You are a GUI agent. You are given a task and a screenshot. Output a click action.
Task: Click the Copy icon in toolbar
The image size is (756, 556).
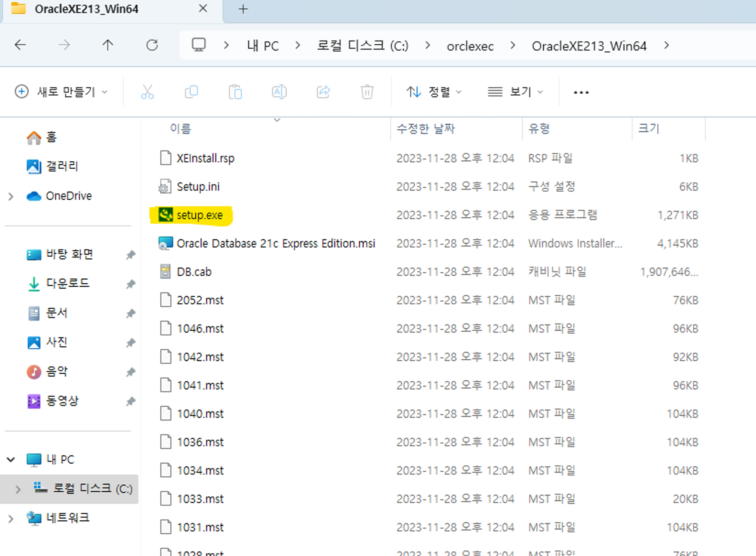[191, 92]
